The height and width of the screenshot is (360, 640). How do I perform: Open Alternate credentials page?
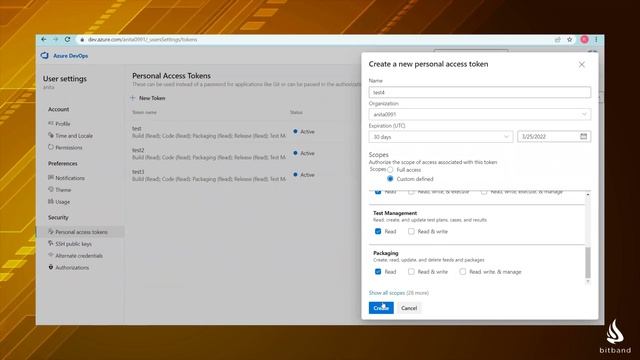click(x=79, y=256)
